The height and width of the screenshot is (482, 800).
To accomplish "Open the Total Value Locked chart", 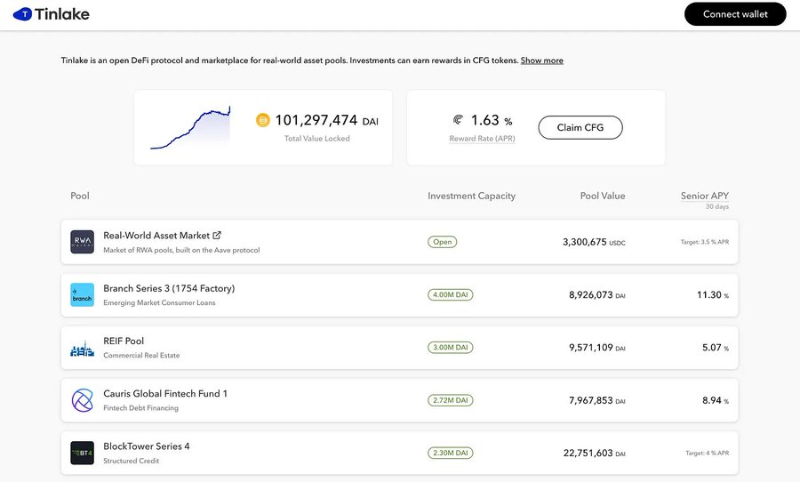I will pos(190,128).
